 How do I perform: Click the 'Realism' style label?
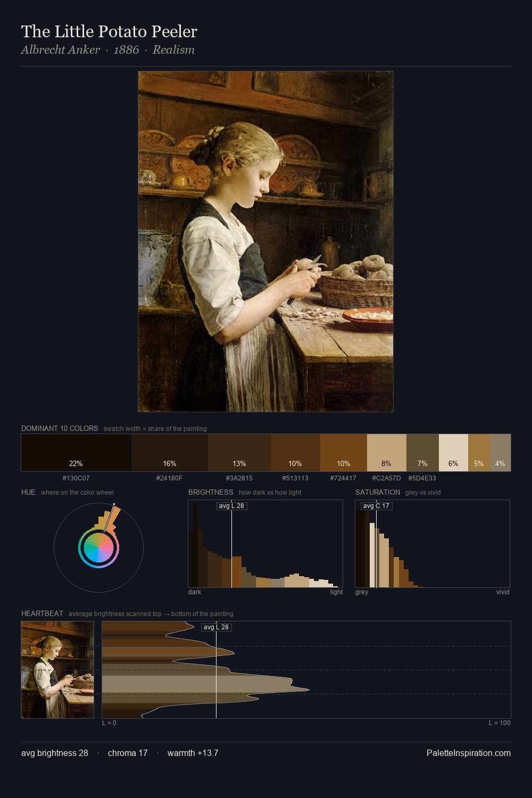click(173, 49)
